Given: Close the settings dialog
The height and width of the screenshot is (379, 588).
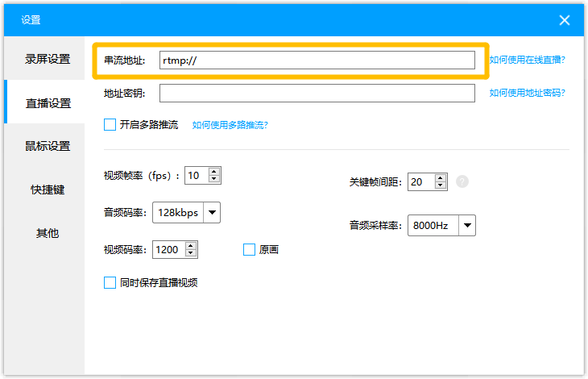Looking at the screenshot, I should [x=565, y=20].
